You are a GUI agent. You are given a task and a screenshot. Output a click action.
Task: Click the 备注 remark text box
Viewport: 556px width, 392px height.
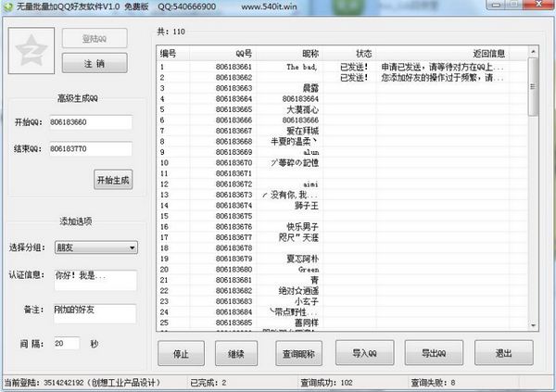click(x=94, y=314)
